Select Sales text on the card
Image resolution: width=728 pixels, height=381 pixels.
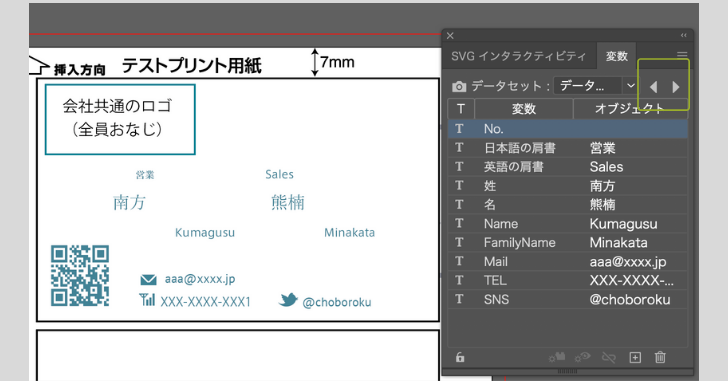point(280,174)
